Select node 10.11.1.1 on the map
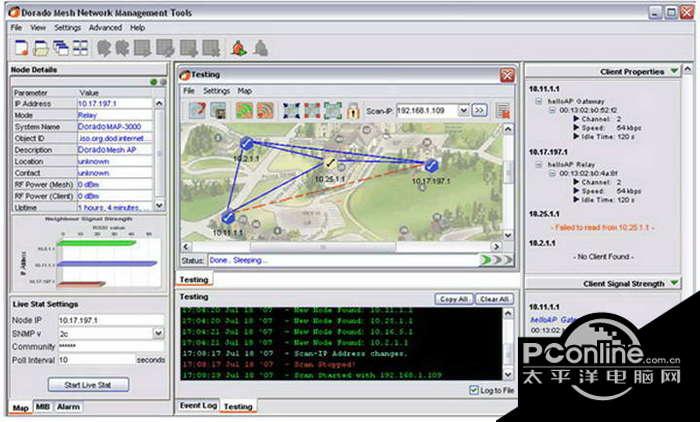 click(x=228, y=217)
